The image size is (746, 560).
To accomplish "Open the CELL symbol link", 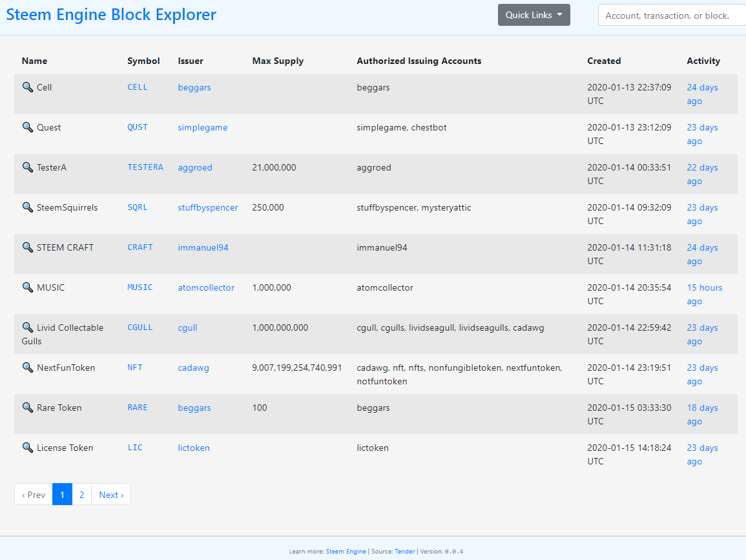I will (x=138, y=87).
